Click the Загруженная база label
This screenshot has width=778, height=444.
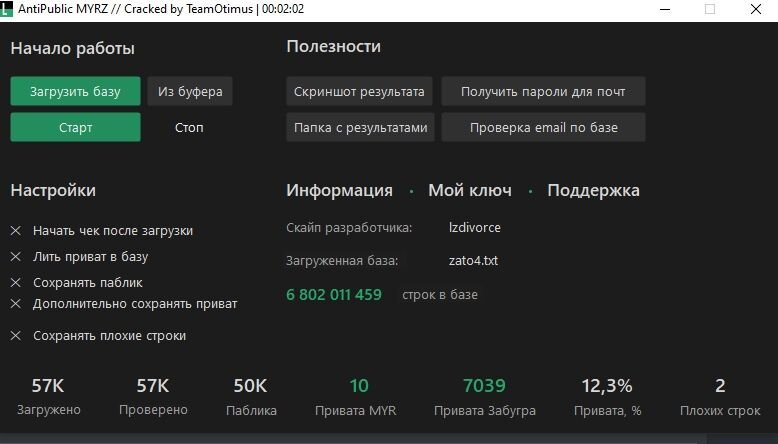click(342, 260)
